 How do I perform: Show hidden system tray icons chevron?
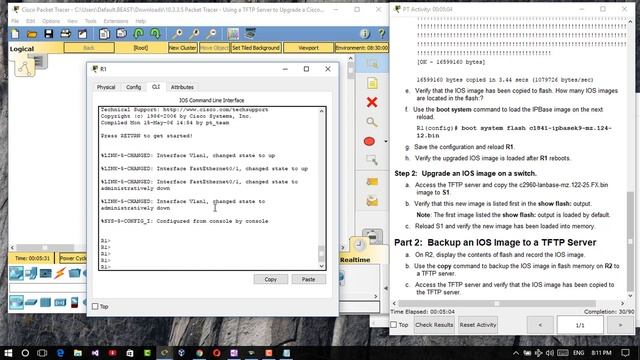tap(516, 353)
